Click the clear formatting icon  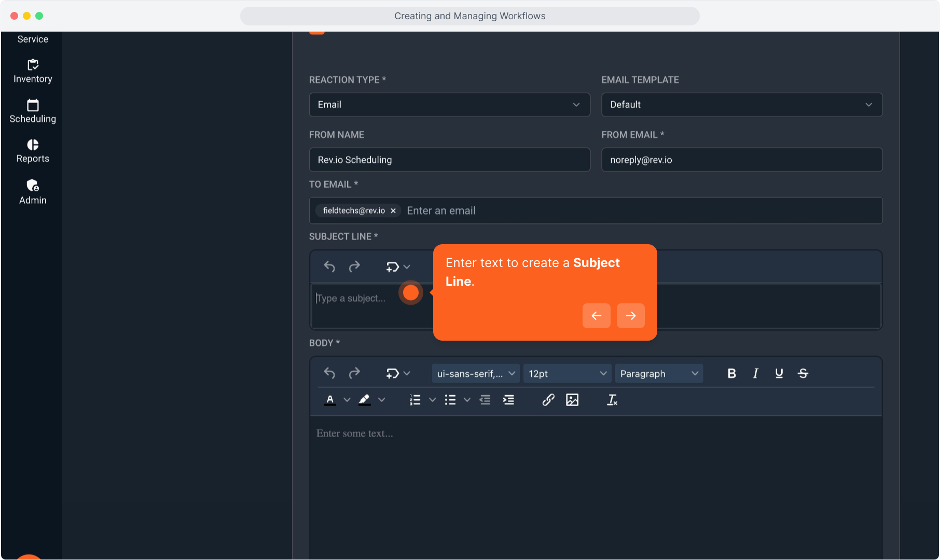point(612,400)
